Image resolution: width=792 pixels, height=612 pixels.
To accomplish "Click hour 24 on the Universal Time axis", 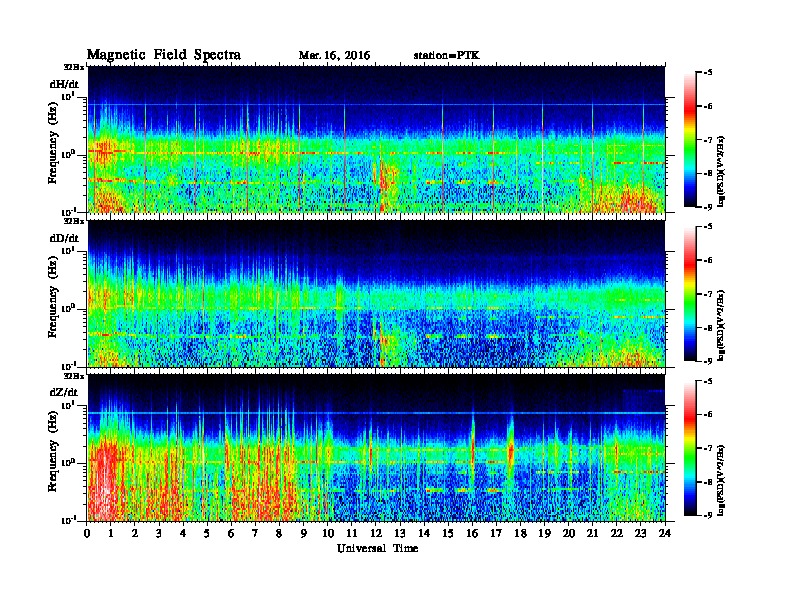I will [665, 534].
